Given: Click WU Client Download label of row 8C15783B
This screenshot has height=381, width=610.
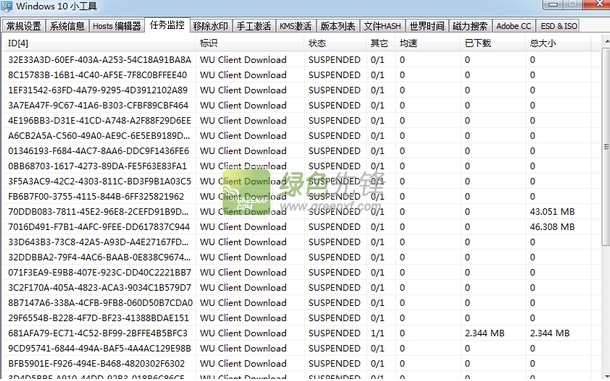Looking at the screenshot, I should point(243,75).
